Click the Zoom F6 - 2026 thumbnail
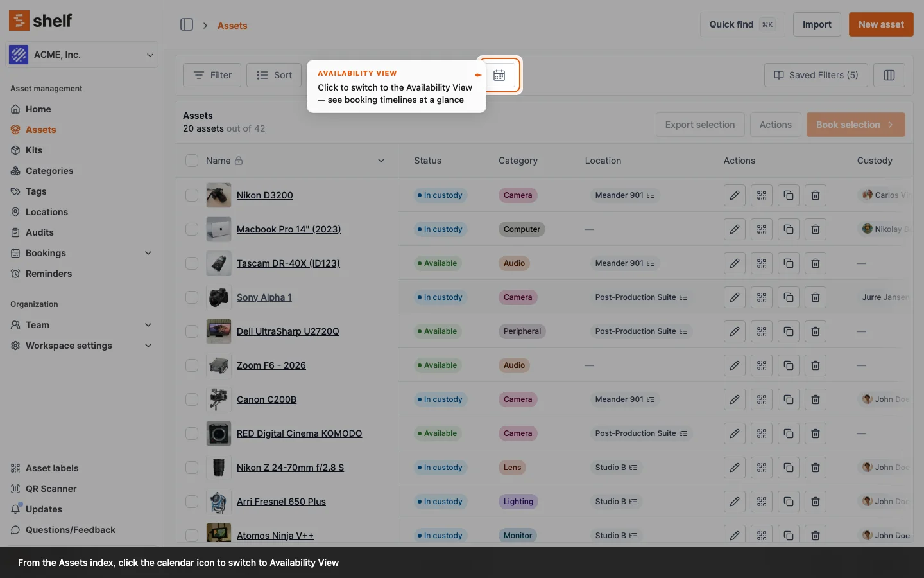 coord(219,365)
